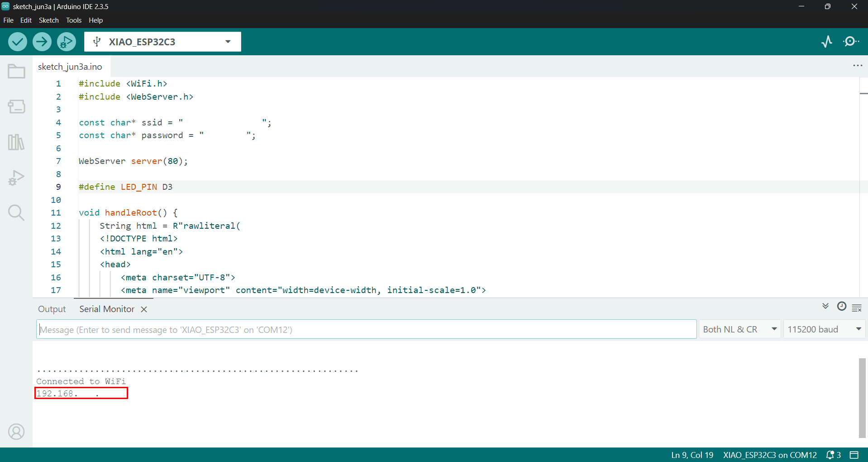Toggle the Serial Monitor magnifier icon in toolbar
868x462 pixels.
click(x=851, y=42)
